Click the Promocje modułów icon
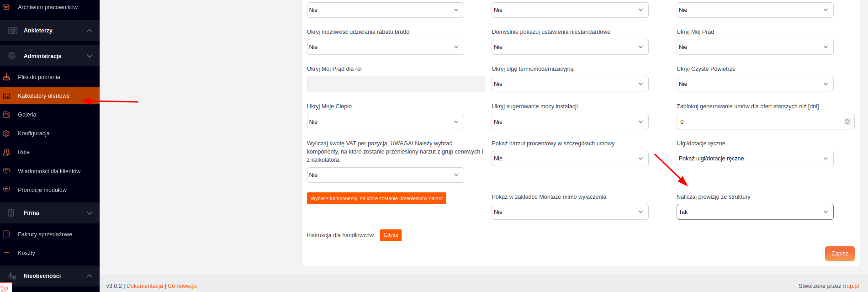 click(x=6, y=190)
